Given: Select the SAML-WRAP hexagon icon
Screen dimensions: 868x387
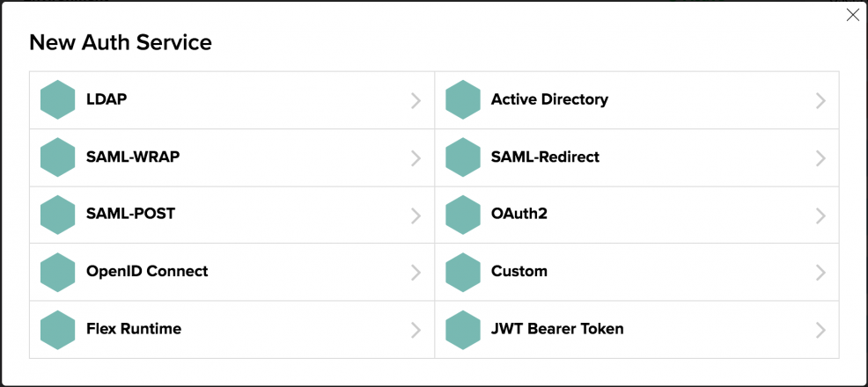Looking at the screenshot, I should pos(58,157).
